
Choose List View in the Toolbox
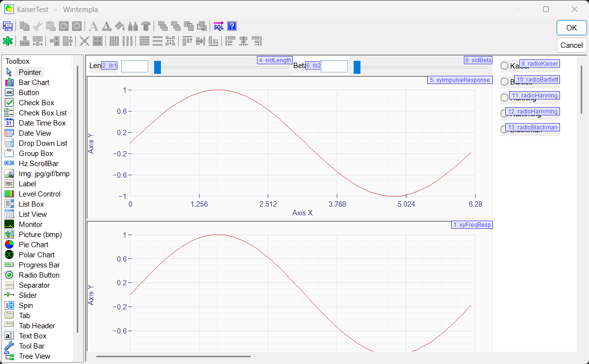33,214
